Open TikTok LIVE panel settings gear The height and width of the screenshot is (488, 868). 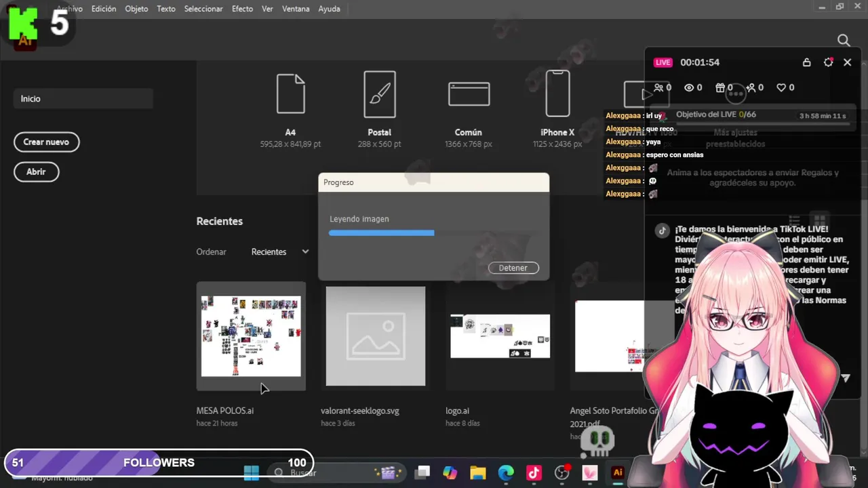[x=828, y=62]
